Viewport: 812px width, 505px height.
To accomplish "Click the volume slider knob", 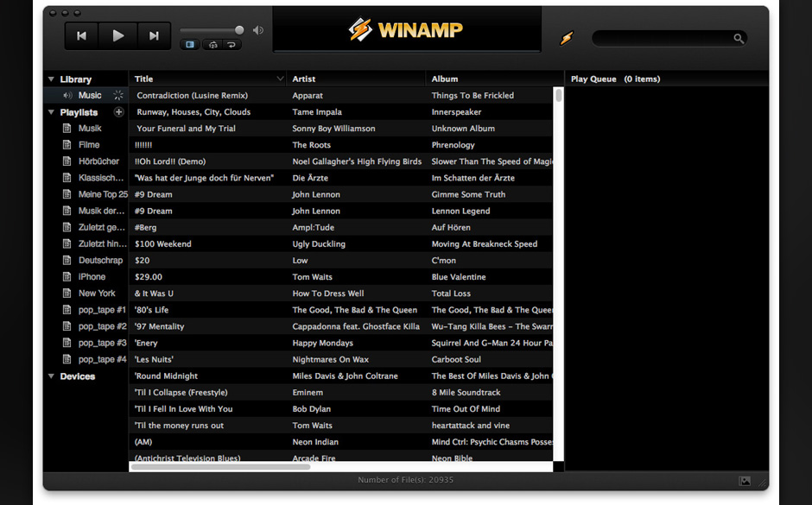I will click(x=239, y=30).
